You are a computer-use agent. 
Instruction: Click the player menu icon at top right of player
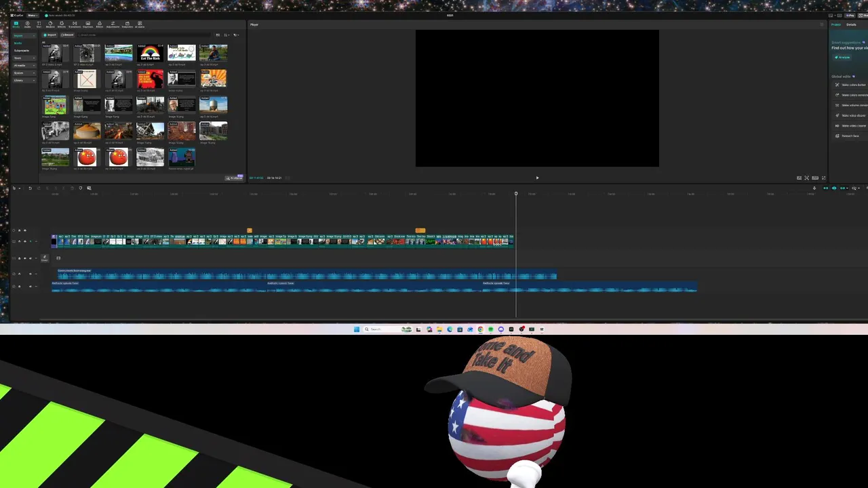[822, 24]
